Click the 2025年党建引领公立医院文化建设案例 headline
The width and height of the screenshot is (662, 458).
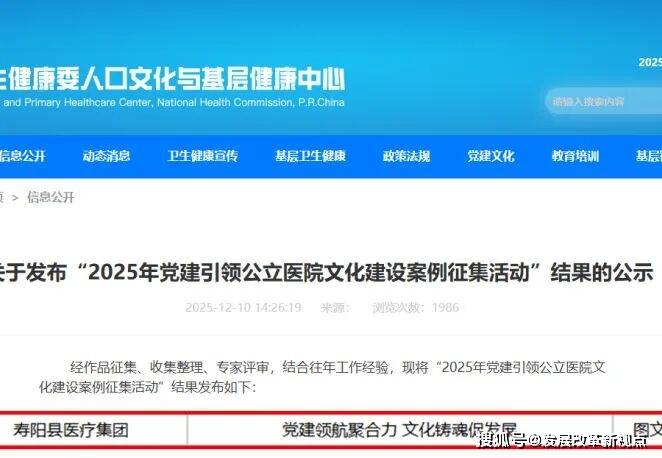pyautogui.click(x=326, y=272)
